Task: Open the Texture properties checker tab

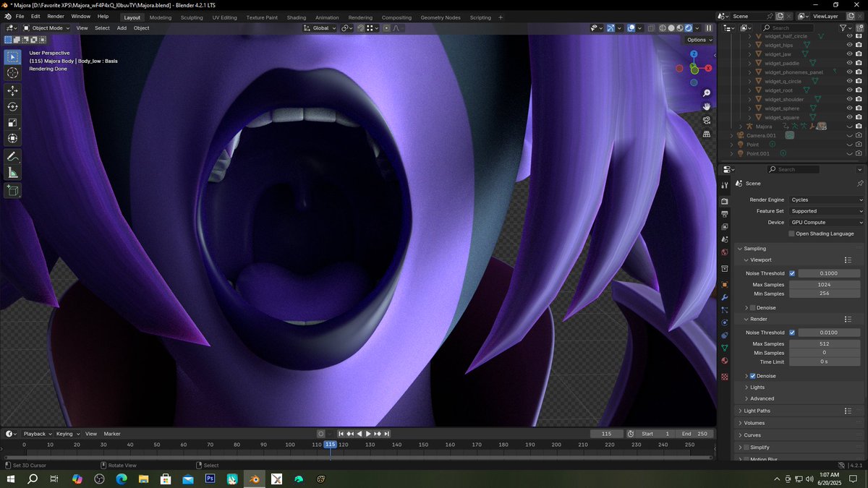Action: click(x=724, y=377)
